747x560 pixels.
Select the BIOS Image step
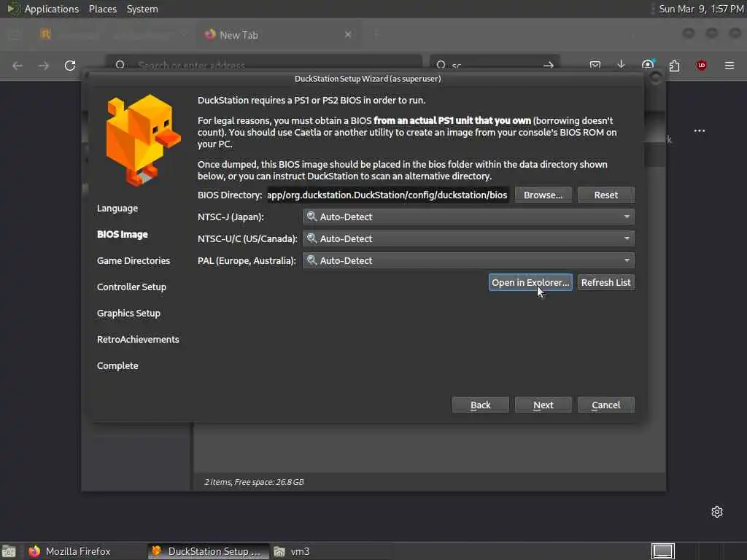(122, 234)
